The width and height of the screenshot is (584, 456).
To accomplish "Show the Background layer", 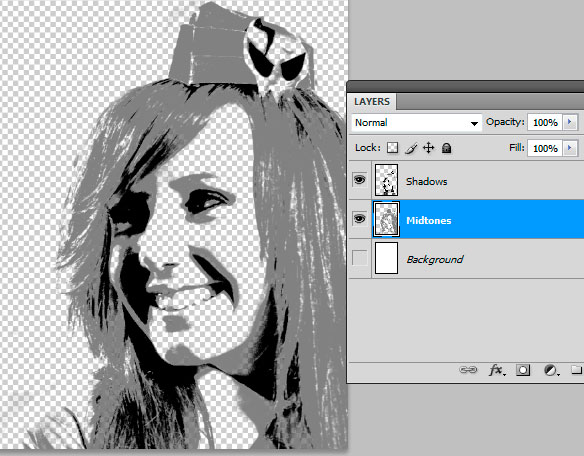I will click(359, 258).
